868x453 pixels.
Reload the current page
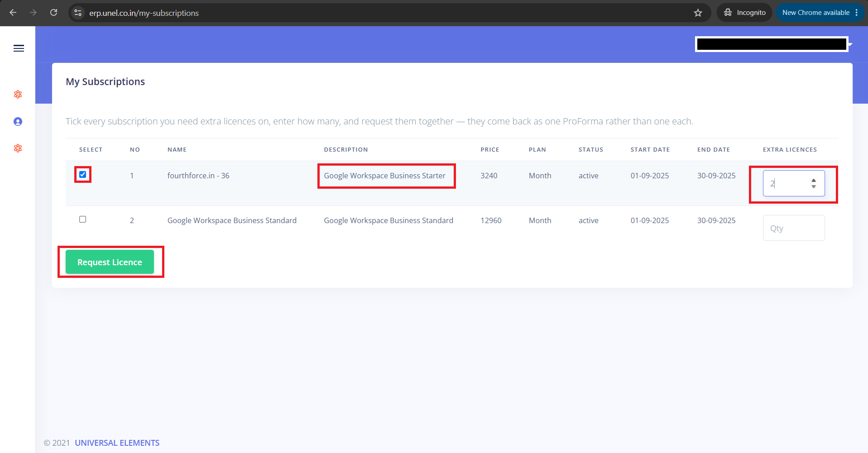(53, 13)
